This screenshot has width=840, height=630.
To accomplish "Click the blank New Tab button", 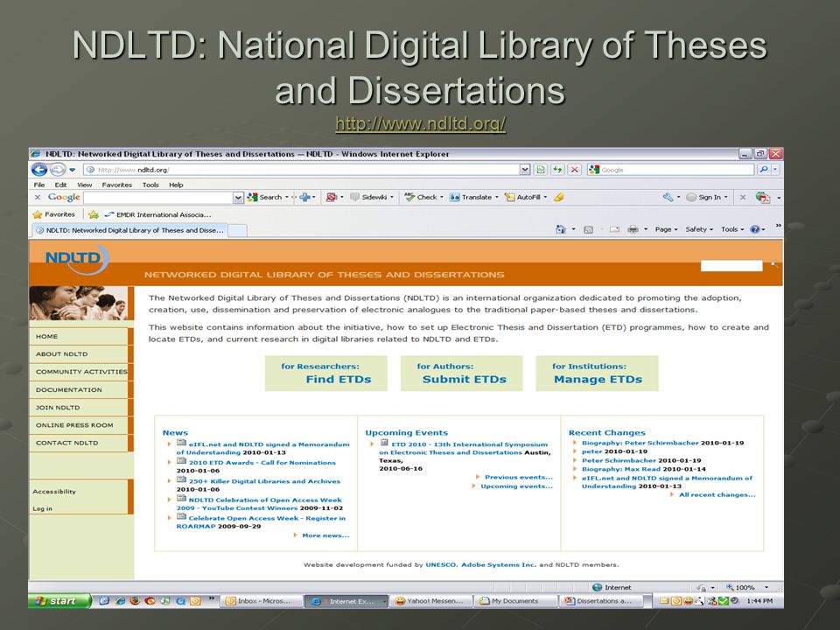I will (x=238, y=230).
